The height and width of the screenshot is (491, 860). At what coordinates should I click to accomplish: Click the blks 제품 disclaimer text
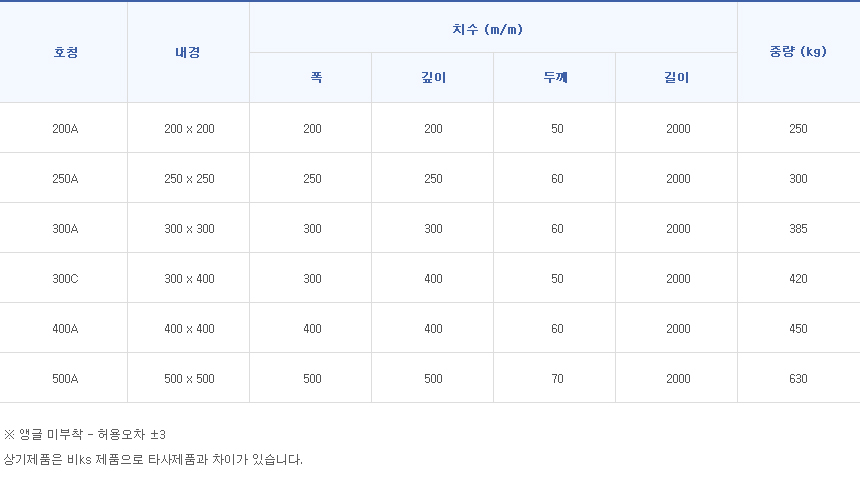153,460
